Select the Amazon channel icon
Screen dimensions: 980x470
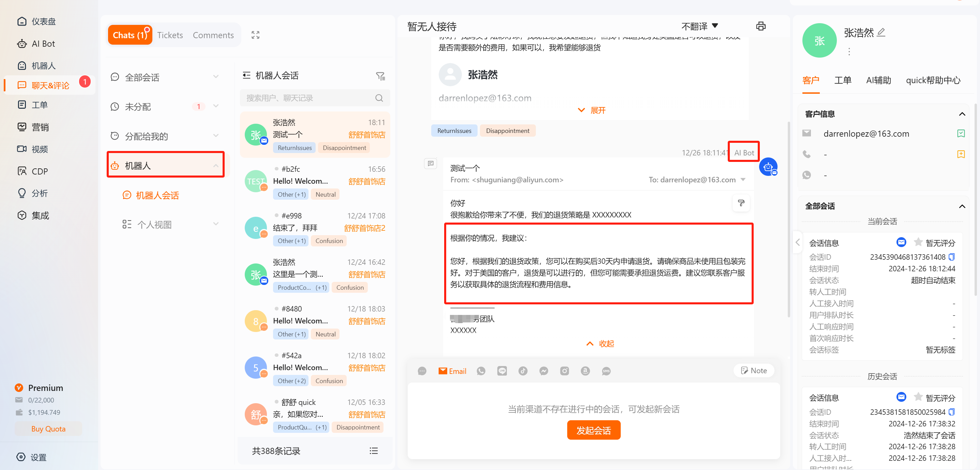[x=585, y=371]
